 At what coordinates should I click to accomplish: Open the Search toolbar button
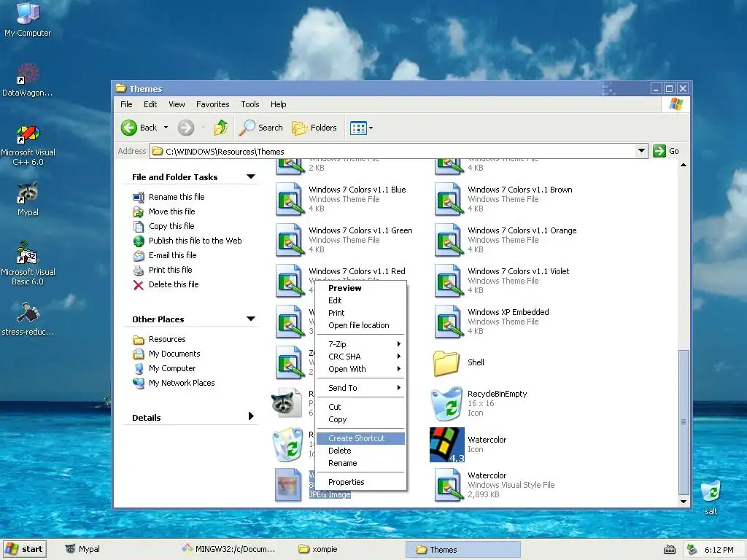(260, 128)
